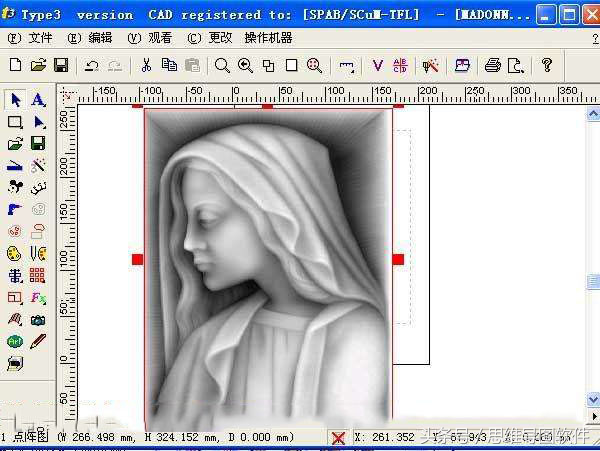This screenshot has width=600, height=451.
Task: Click the New document icon
Action: [x=15, y=65]
